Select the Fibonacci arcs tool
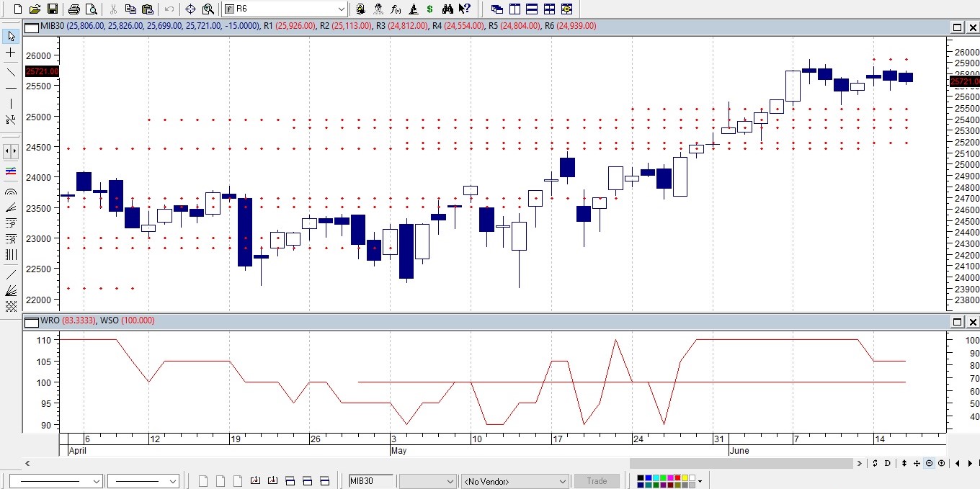 click(11, 192)
